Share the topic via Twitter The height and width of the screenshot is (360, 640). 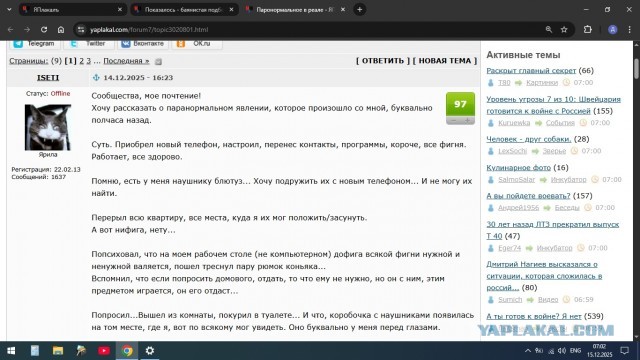tap(89, 43)
